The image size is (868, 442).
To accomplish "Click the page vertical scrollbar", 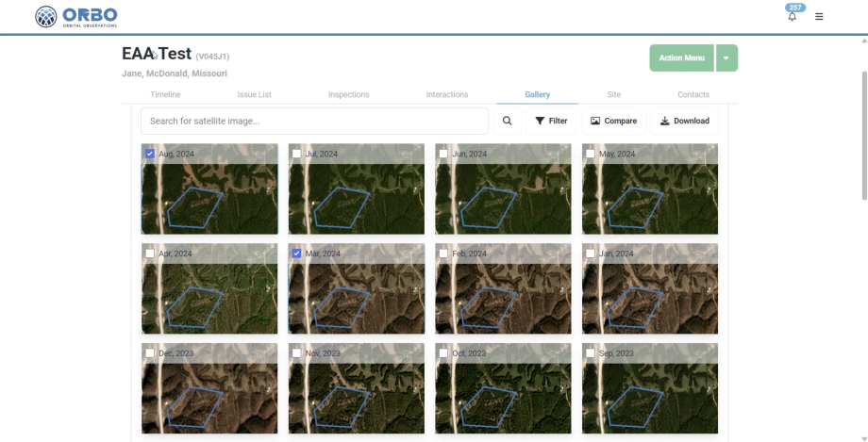I will pyautogui.click(x=864, y=136).
